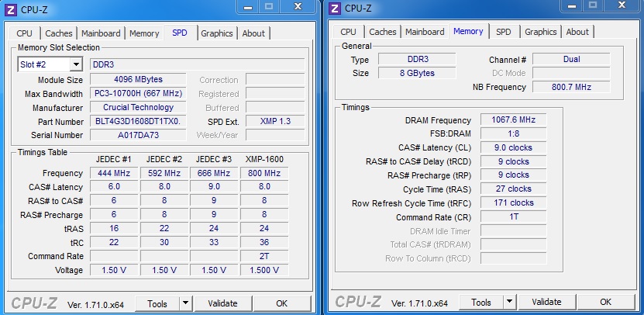Screen dimensions: 644x315
Task: Click the XMP-1600 Command Rate value 2T
Action: (x=264, y=256)
